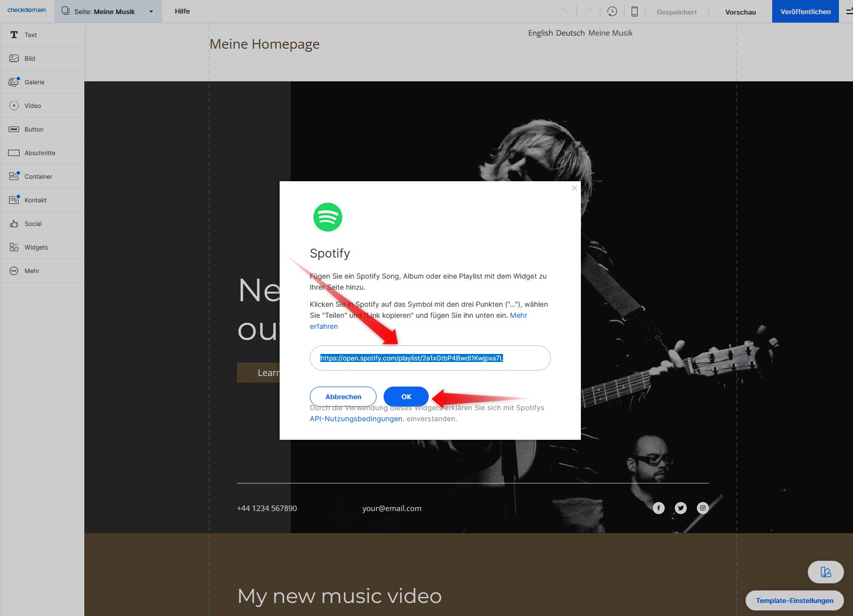
Task: Open the Bild element tool
Action: [x=29, y=58]
